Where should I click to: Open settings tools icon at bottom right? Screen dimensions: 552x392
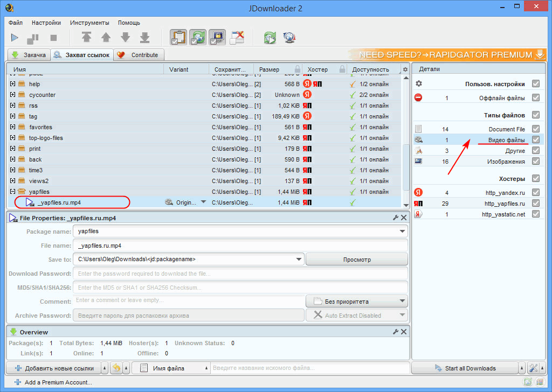click(533, 368)
